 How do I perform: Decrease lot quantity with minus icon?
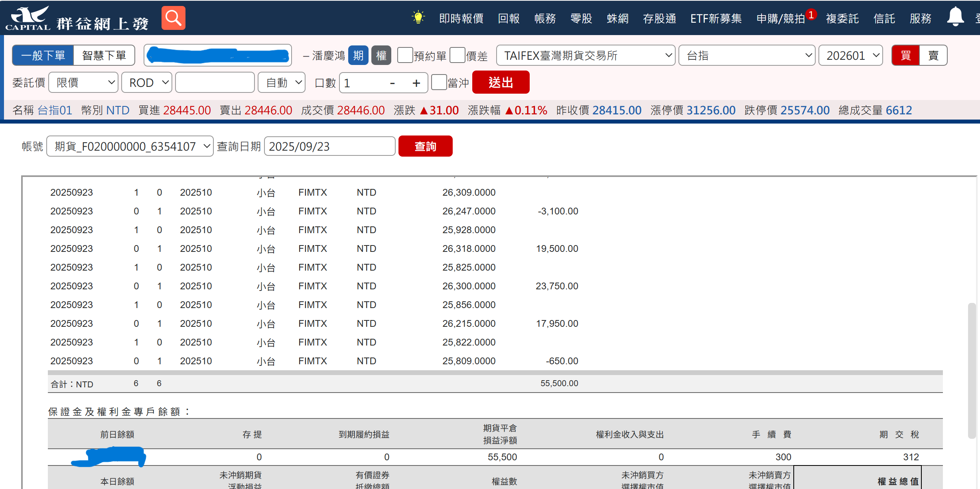392,83
